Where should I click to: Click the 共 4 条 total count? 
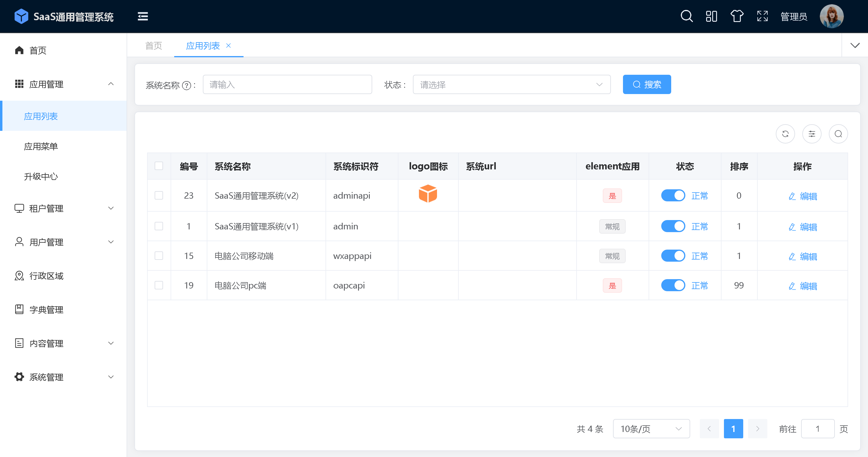click(590, 429)
